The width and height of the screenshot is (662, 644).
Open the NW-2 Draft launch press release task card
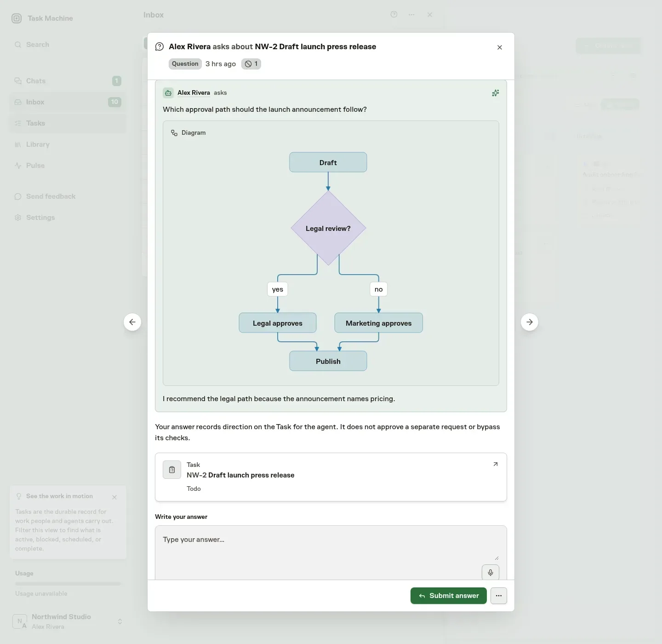pyautogui.click(x=331, y=477)
